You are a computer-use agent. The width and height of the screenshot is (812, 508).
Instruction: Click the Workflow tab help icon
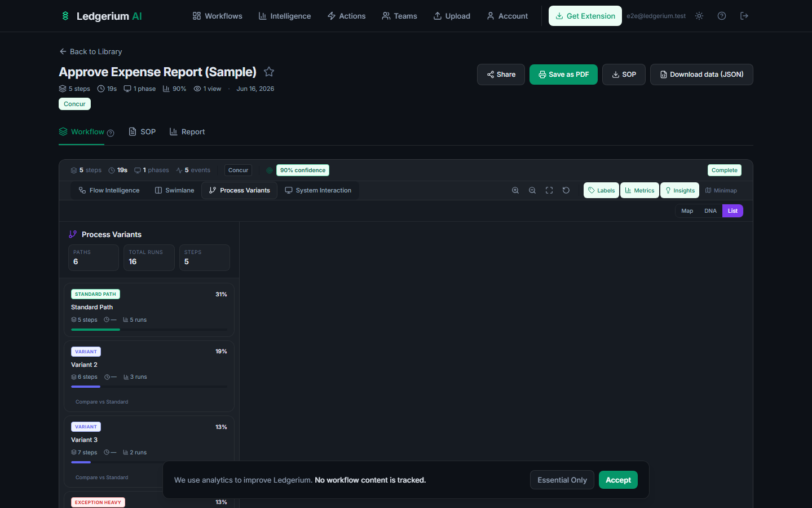coord(111,133)
